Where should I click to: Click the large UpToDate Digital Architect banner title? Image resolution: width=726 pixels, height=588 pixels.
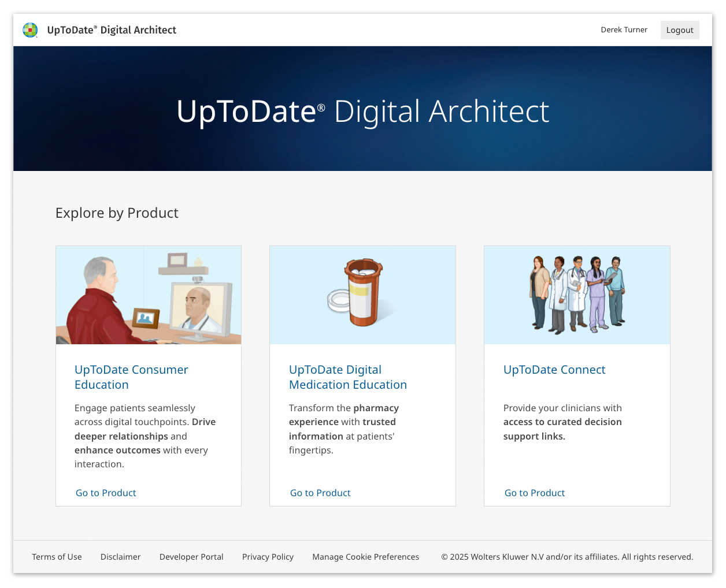tap(363, 111)
